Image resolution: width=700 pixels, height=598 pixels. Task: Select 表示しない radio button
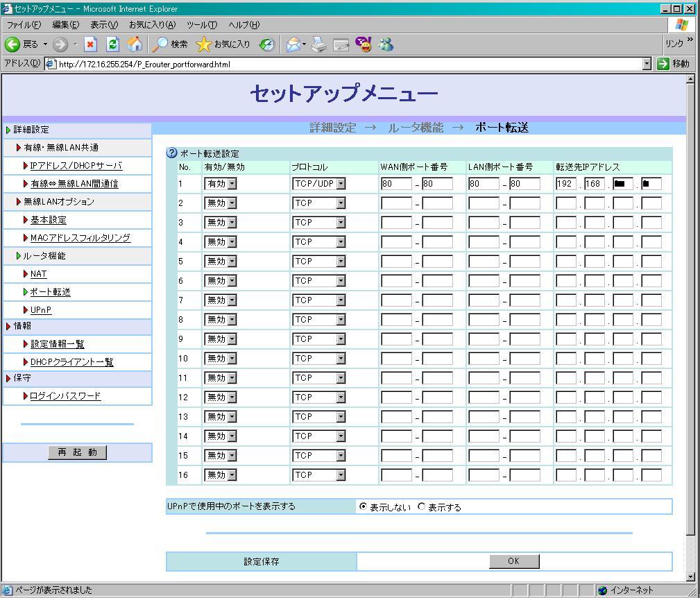(363, 506)
